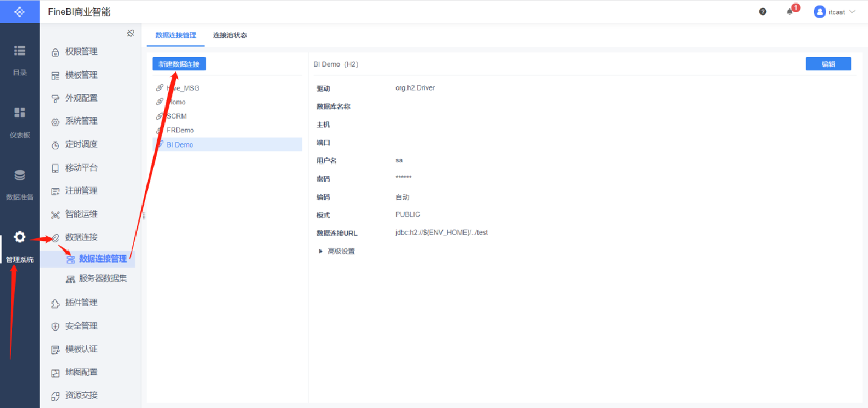Viewport: 868px width, 408px height.
Task: Click the BI Demo (H2) title
Action: (336, 64)
